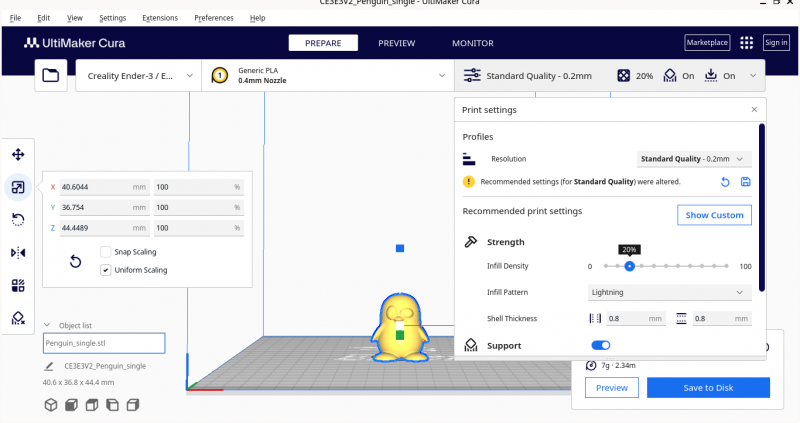
Task: Toggle the Support switch off
Action: click(x=601, y=345)
